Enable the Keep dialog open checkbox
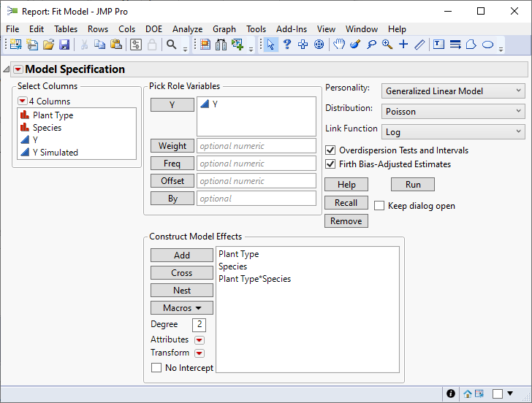This screenshot has width=532, height=403. 379,206
